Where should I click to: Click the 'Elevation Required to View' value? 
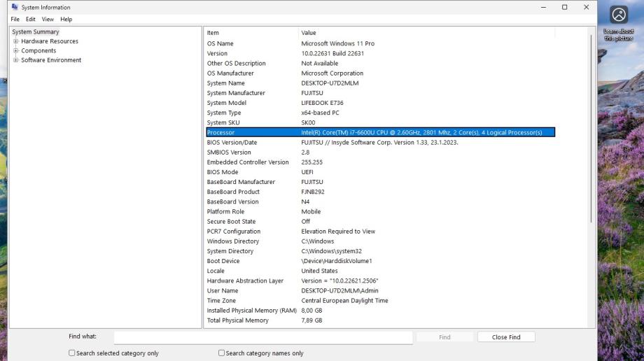338,231
